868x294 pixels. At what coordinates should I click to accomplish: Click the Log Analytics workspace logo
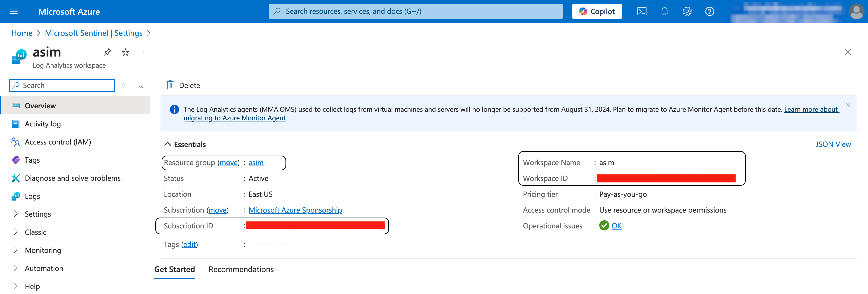click(19, 57)
